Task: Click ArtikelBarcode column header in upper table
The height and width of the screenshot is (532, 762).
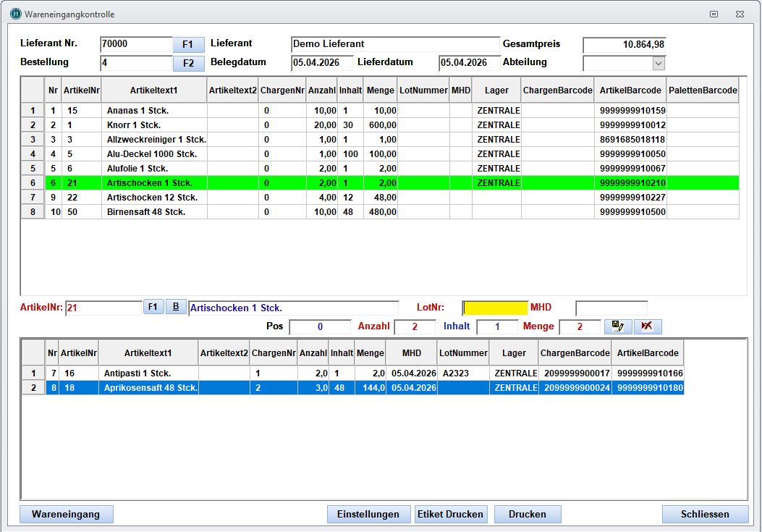Action: [630, 90]
